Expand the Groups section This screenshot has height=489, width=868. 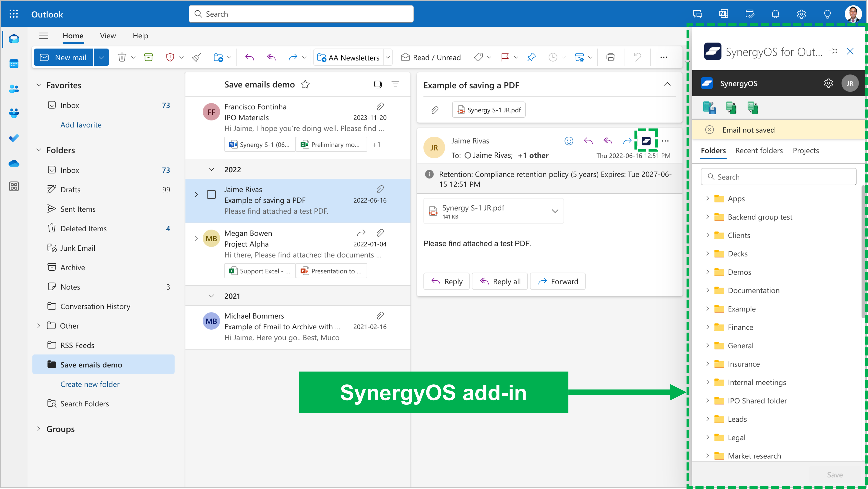coord(38,429)
